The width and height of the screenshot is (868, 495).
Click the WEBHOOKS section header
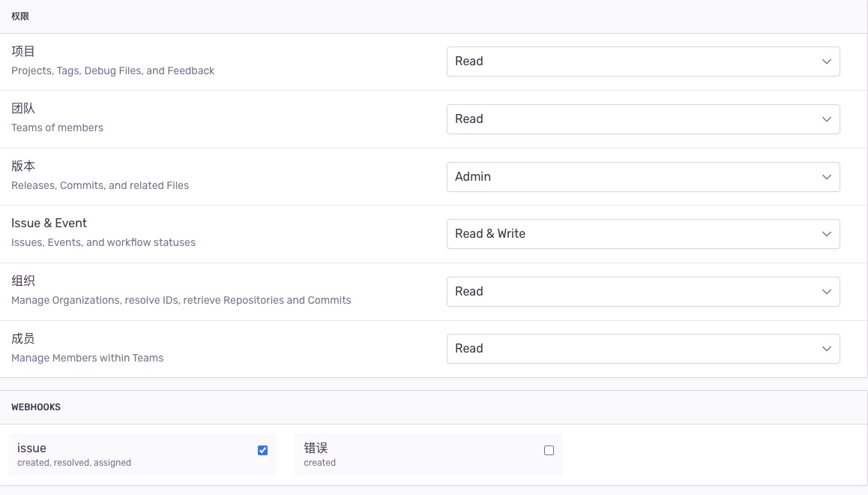[36, 407]
